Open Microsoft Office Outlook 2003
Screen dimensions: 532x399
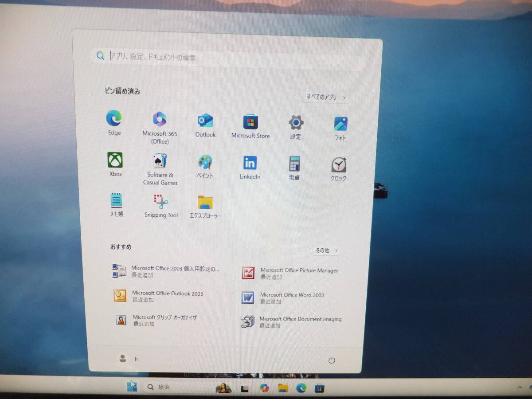159,296
